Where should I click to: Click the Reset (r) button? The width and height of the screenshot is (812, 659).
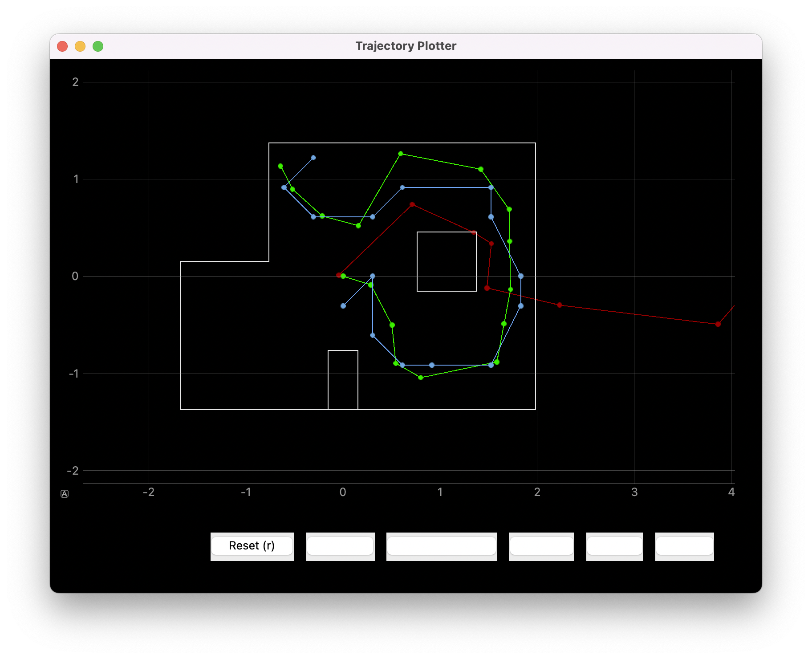click(x=252, y=546)
